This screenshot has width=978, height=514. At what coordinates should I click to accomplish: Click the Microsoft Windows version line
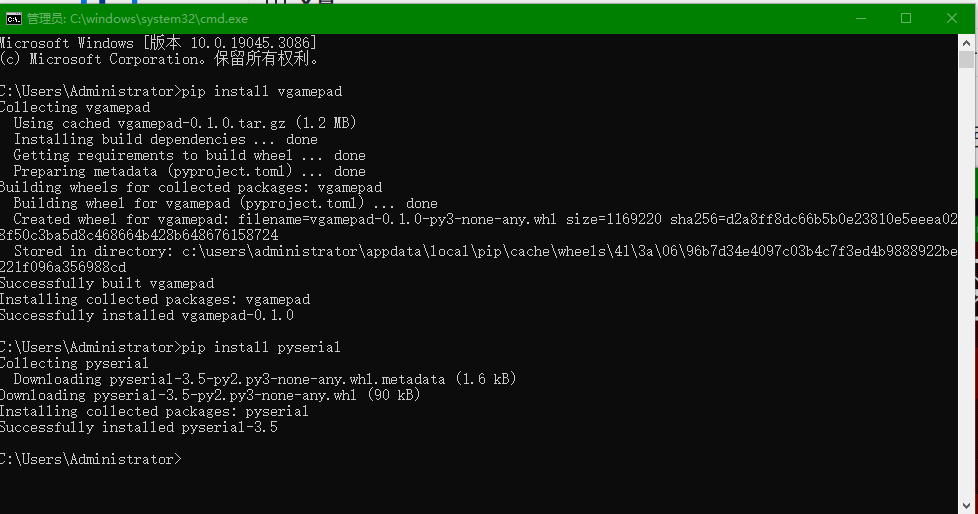[158, 43]
